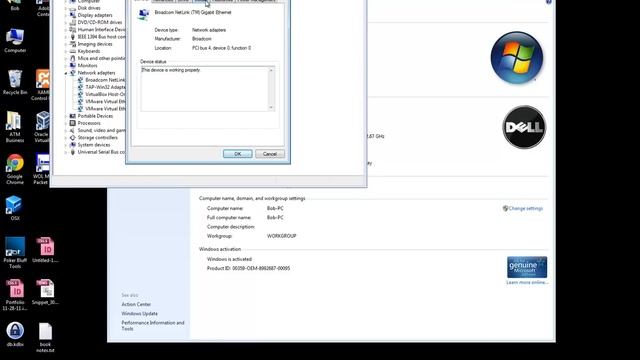The width and height of the screenshot is (640, 360).
Task: Click the Processors category icon
Action: click(x=73, y=123)
